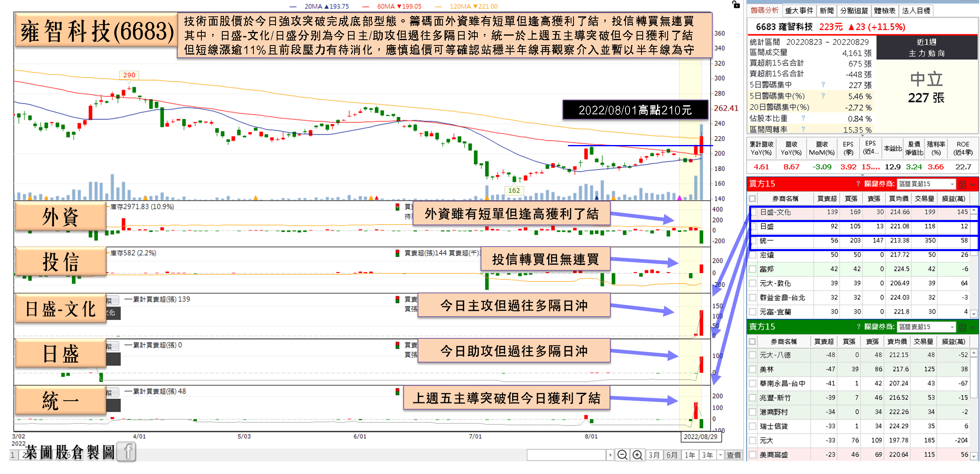Check the 瑞士信貸 seller checkbox

[752, 426]
